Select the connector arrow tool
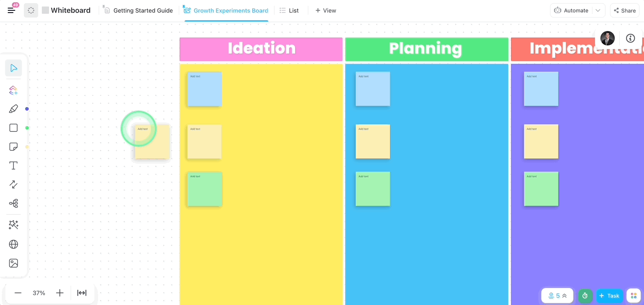Image resolution: width=644 pixels, height=305 pixels. 13,184
